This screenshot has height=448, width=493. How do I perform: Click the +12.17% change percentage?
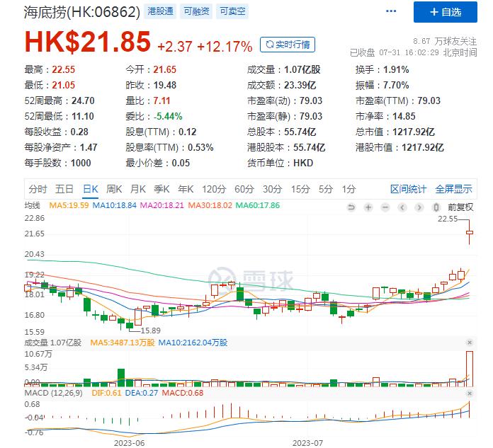[x=225, y=47]
